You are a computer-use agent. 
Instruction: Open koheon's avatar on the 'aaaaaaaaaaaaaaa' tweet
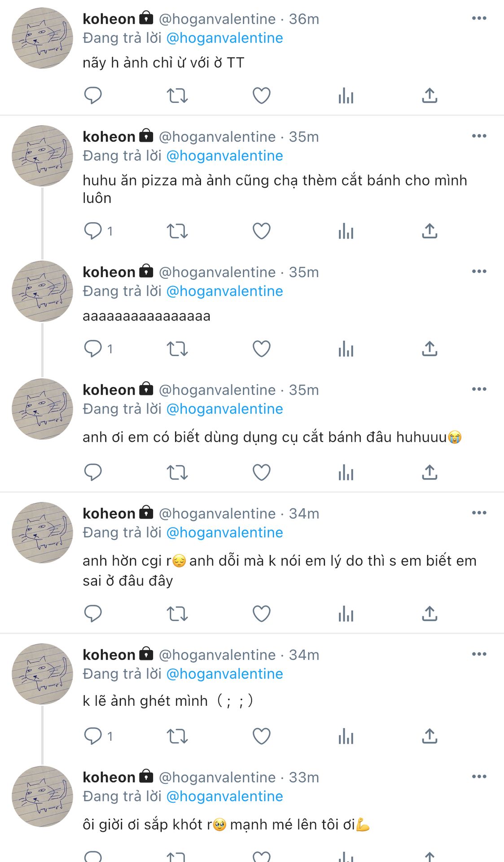click(42, 291)
